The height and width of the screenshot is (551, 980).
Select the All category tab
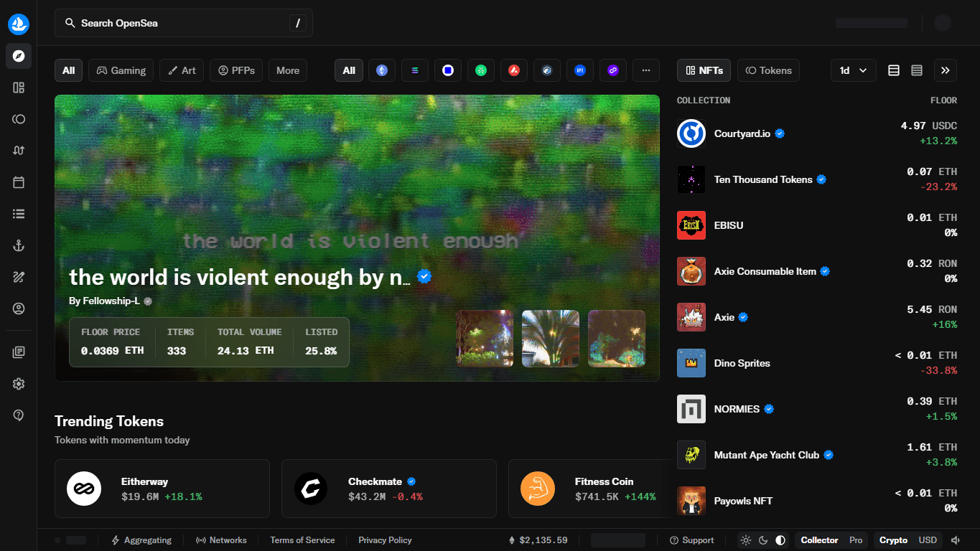tap(68, 70)
